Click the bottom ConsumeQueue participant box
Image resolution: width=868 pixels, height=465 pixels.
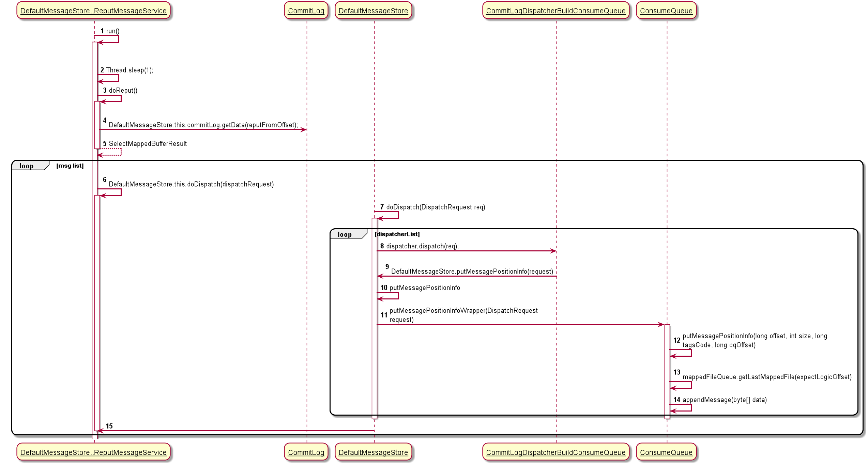[666, 452]
